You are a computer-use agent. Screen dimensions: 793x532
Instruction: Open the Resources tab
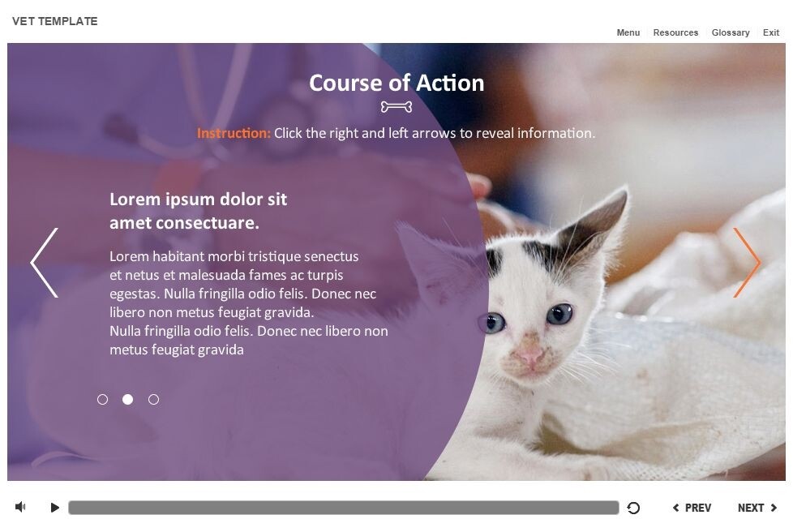tap(675, 32)
